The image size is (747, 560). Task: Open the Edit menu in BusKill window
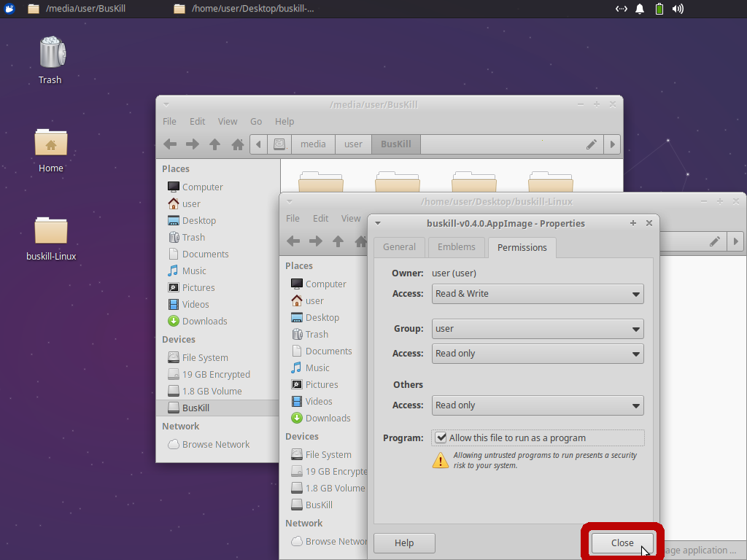[x=197, y=122]
